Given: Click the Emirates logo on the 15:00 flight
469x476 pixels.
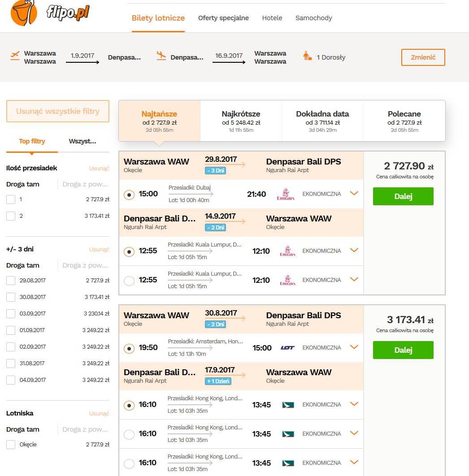Looking at the screenshot, I should pyautogui.click(x=286, y=194).
